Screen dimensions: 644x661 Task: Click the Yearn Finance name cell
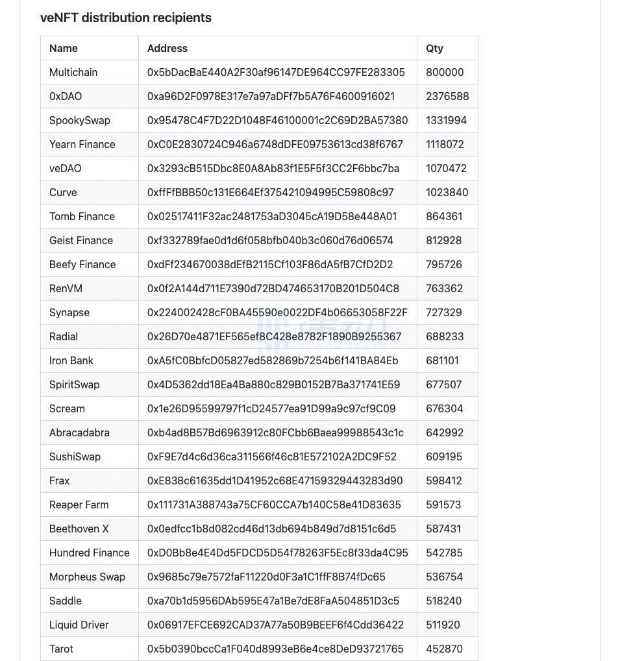click(82, 144)
